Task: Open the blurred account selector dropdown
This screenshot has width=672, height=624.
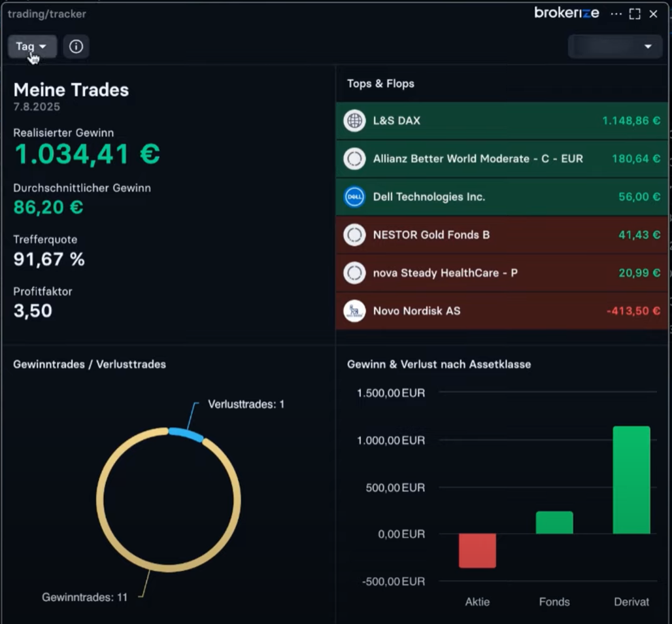Action: click(615, 46)
